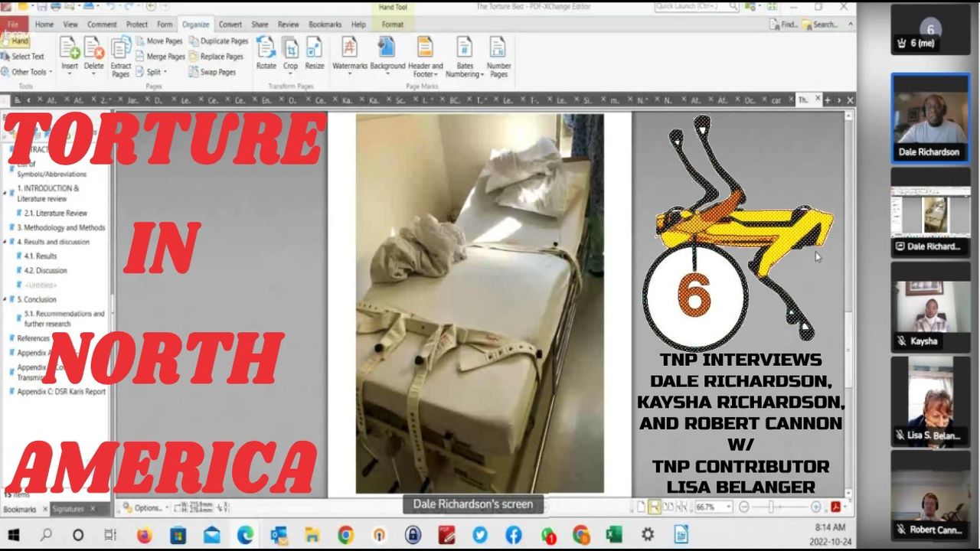Screen dimensions: 980x551
Task: Toggle the Hand tool
Action: (x=15, y=41)
